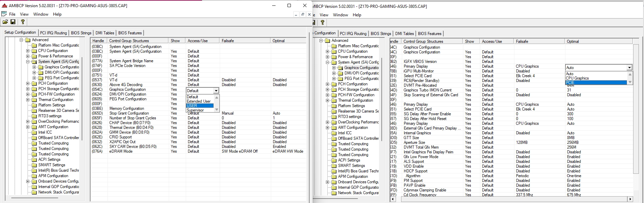Switch to DMI Tables tab in left window

(x=105, y=33)
